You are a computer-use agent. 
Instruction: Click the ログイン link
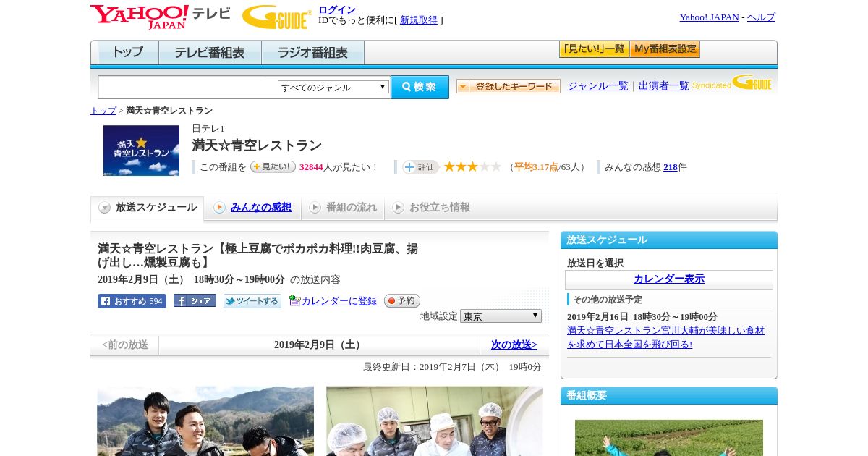tap(337, 9)
